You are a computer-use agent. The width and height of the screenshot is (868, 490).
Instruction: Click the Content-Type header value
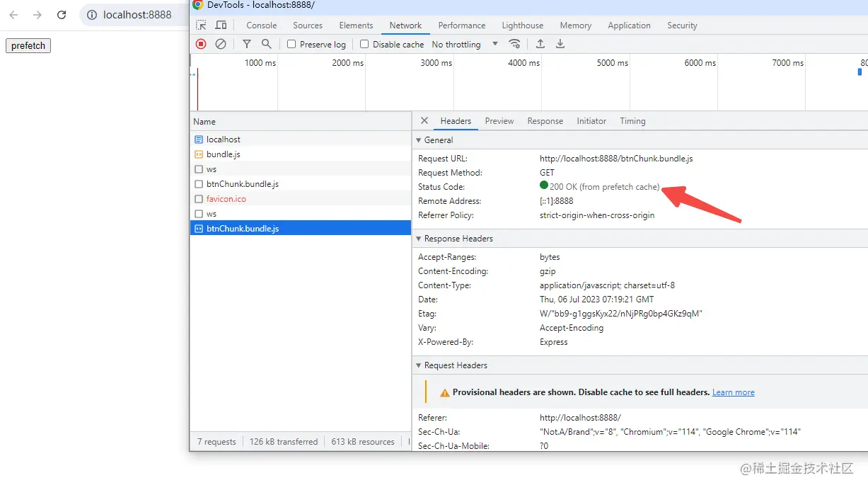(x=607, y=285)
